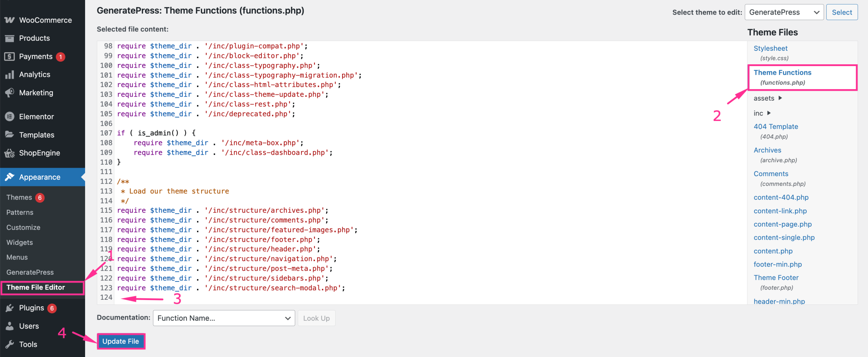The width and height of the screenshot is (868, 357).
Task: Open Menus submenu item
Action: (17, 257)
